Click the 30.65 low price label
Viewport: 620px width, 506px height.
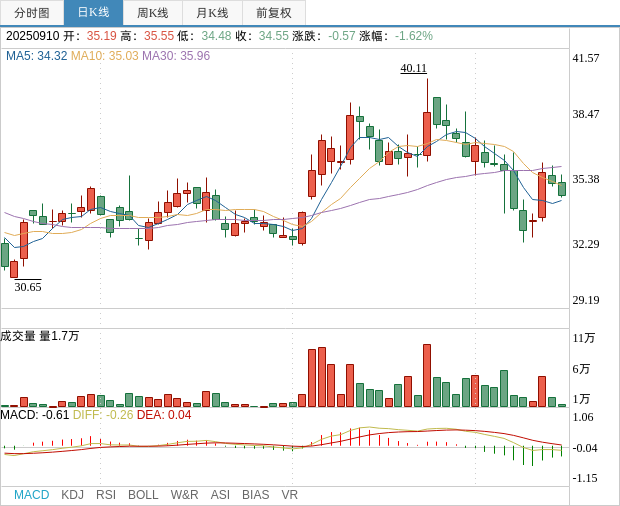28,287
